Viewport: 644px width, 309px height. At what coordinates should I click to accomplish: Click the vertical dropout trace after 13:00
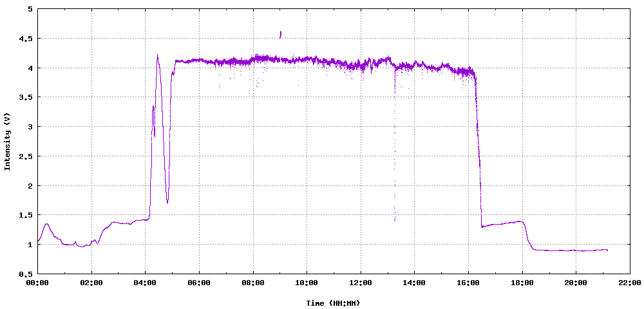click(395, 145)
